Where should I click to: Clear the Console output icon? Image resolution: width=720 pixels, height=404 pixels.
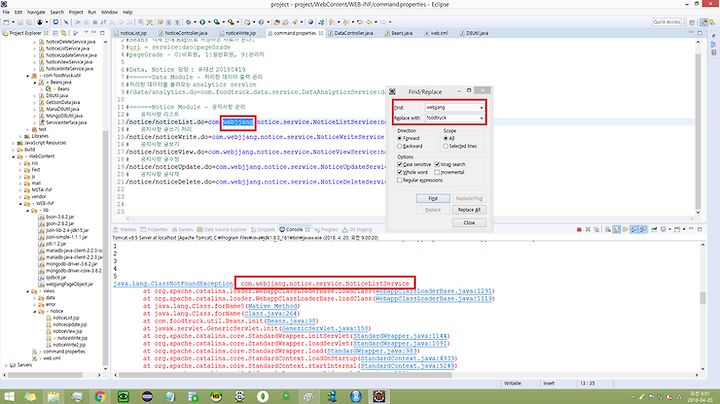(x=608, y=230)
